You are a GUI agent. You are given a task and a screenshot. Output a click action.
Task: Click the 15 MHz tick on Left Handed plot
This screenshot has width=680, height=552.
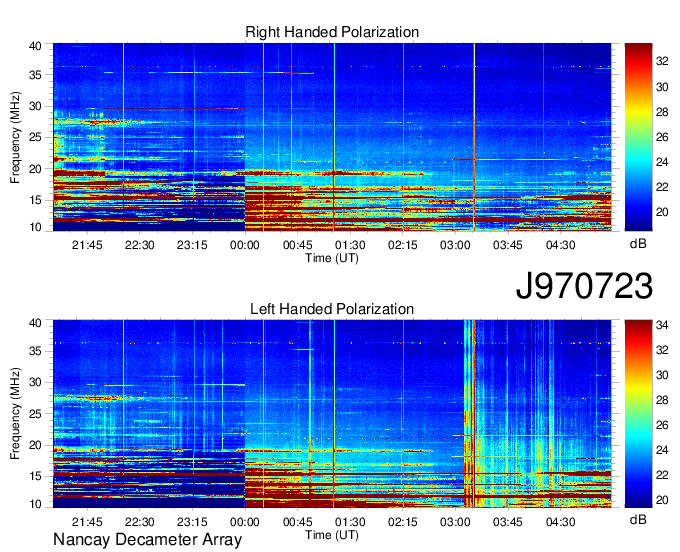(x=35, y=477)
